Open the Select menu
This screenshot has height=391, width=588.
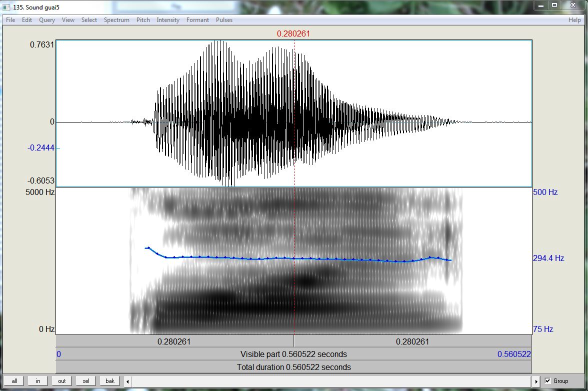click(x=89, y=20)
